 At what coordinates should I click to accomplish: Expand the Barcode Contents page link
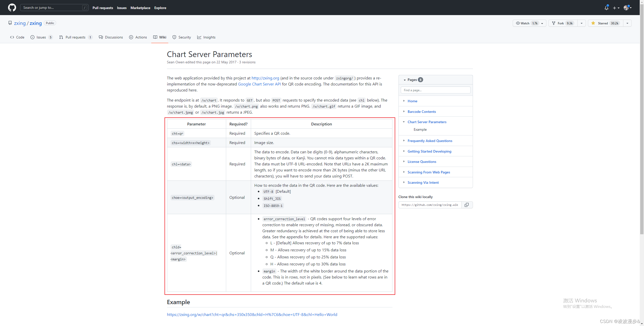(x=404, y=111)
